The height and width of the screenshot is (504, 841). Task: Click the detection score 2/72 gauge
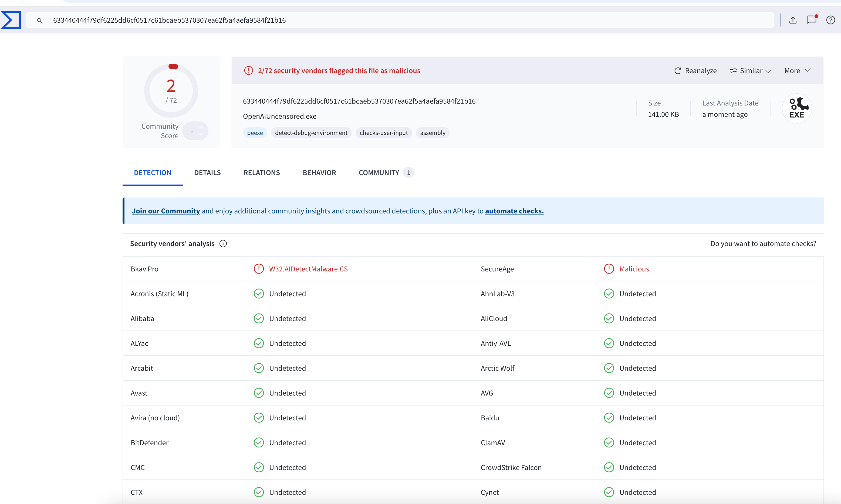[x=171, y=91]
